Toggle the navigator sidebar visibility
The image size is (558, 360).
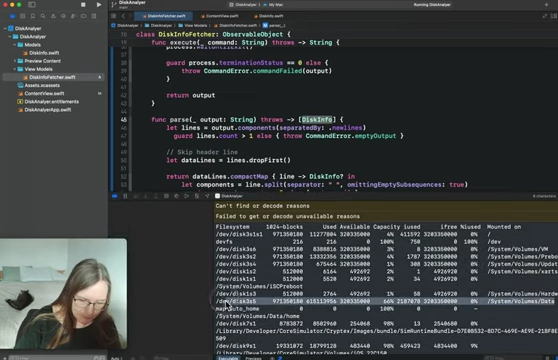(32, 5)
